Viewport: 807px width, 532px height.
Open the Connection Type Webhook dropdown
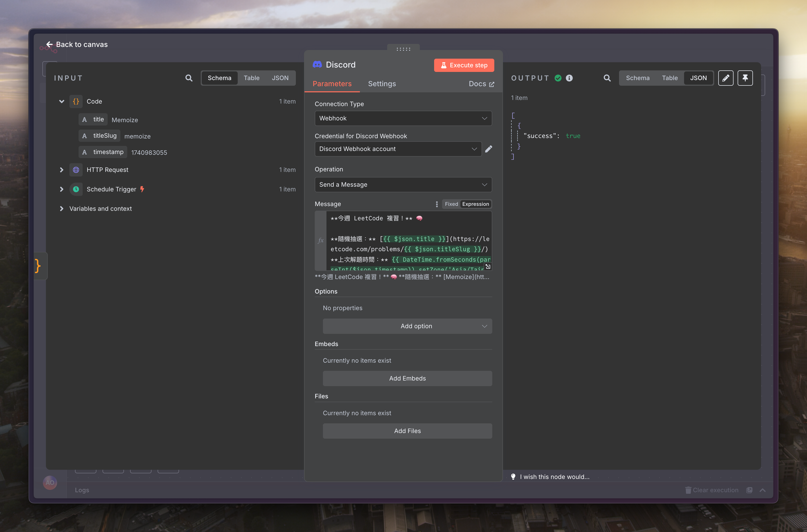403,118
